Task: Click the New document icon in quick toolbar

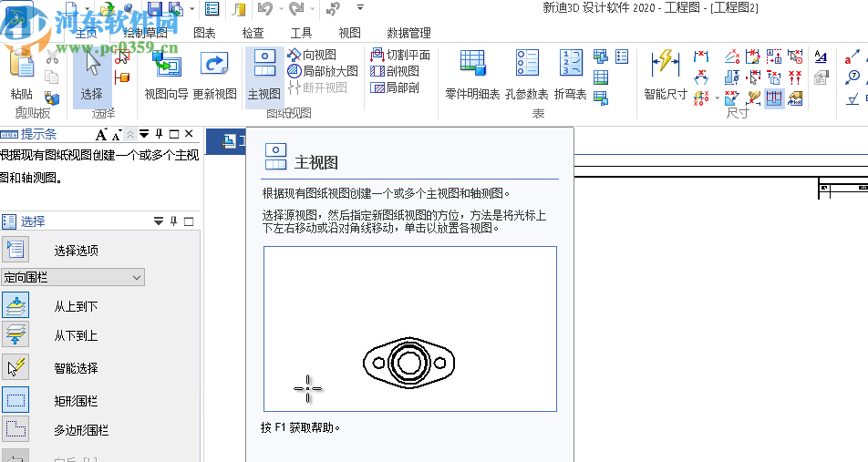Action: [71, 8]
